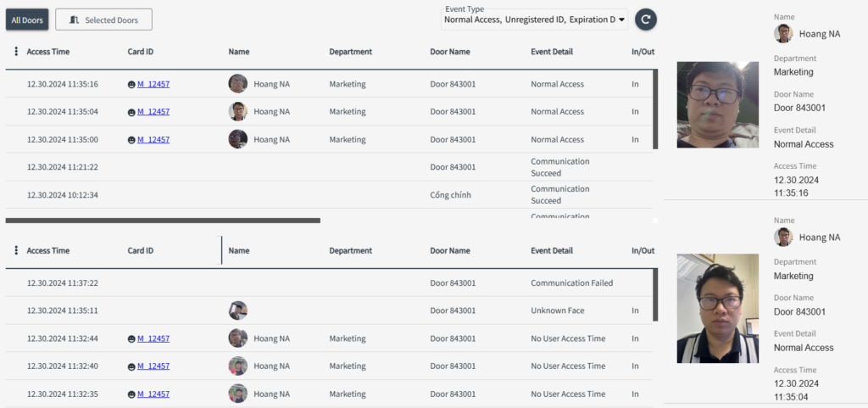Click the face icon beside card ID at 11:35:16
The image size is (868, 408).
tap(131, 85)
